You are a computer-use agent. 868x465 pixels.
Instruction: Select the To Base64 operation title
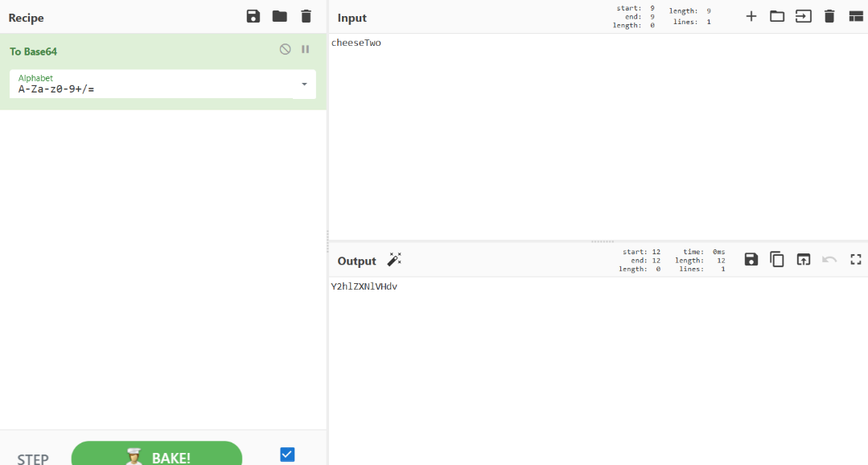click(x=33, y=51)
